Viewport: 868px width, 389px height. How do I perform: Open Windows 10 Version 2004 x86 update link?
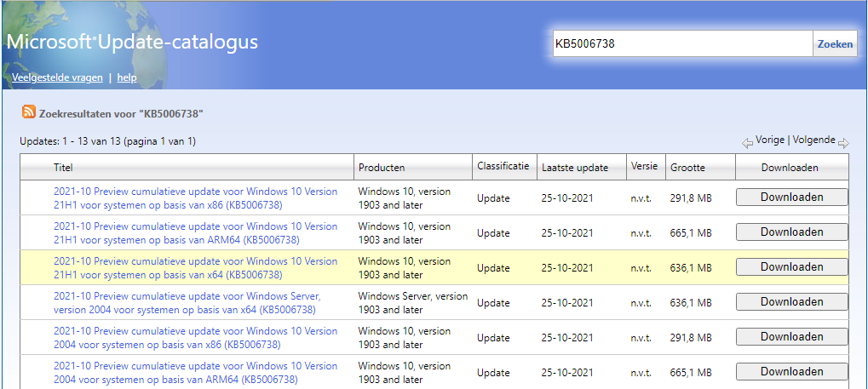tap(195, 338)
